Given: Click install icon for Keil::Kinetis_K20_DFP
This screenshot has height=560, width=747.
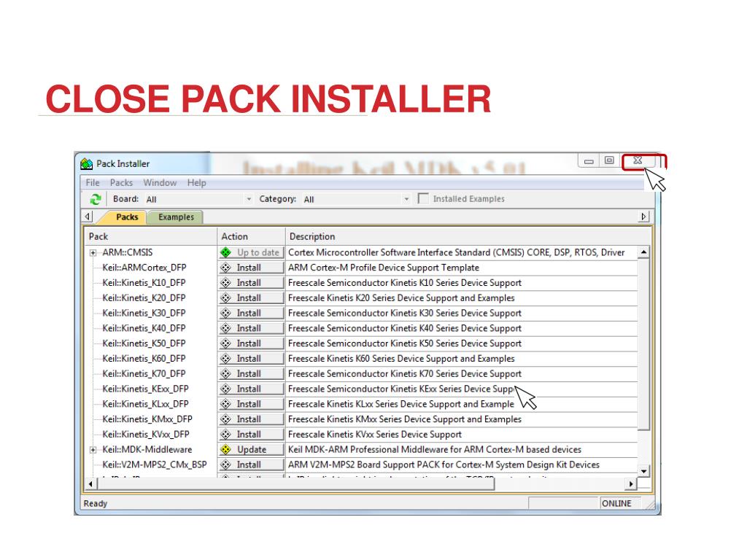Looking at the screenshot, I should click(226, 298).
